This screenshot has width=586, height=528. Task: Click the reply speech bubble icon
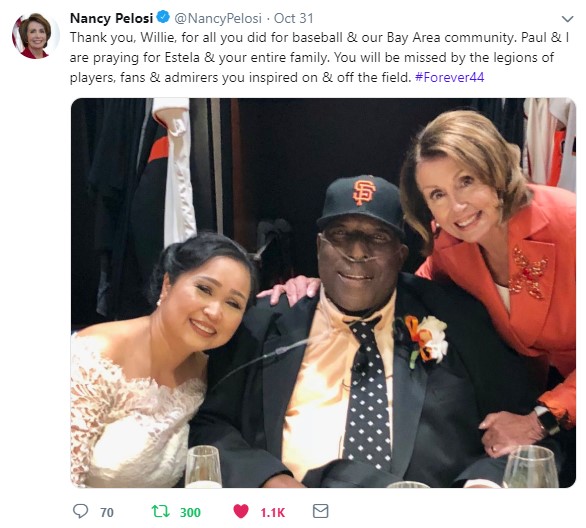80,511
